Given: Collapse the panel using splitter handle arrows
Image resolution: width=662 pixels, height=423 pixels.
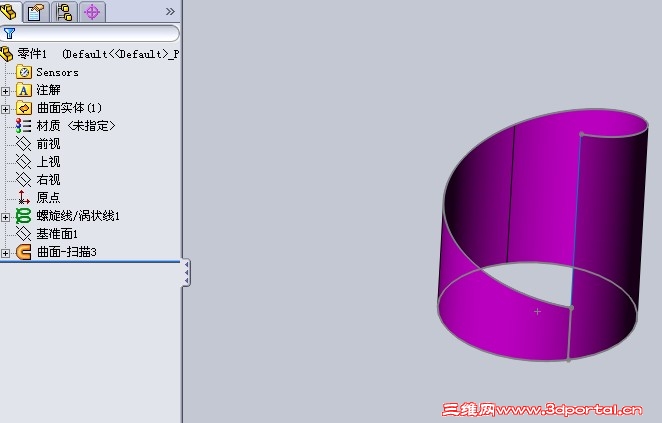Looking at the screenshot, I should click(187, 272).
